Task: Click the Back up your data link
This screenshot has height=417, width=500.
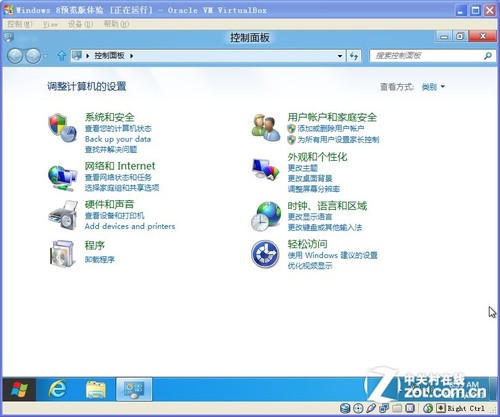Action: pyautogui.click(x=118, y=139)
